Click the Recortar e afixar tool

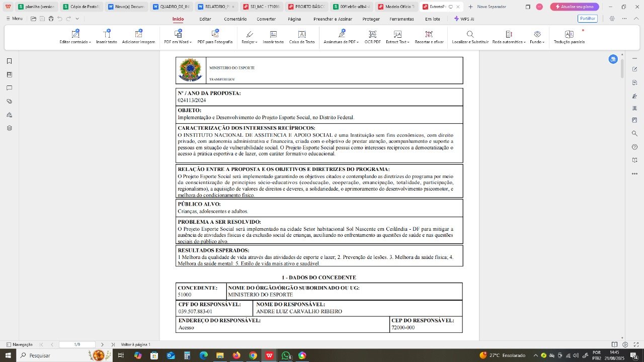pos(429,37)
